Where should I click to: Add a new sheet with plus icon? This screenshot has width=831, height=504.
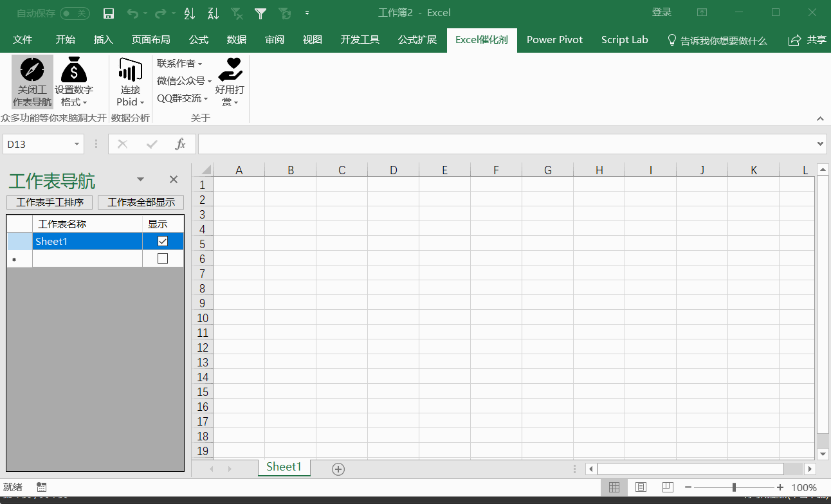point(338,469)
